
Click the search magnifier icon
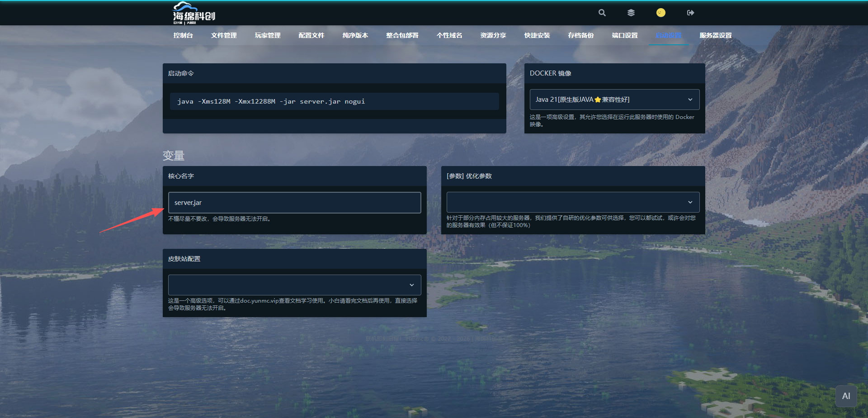coord(602,13)
